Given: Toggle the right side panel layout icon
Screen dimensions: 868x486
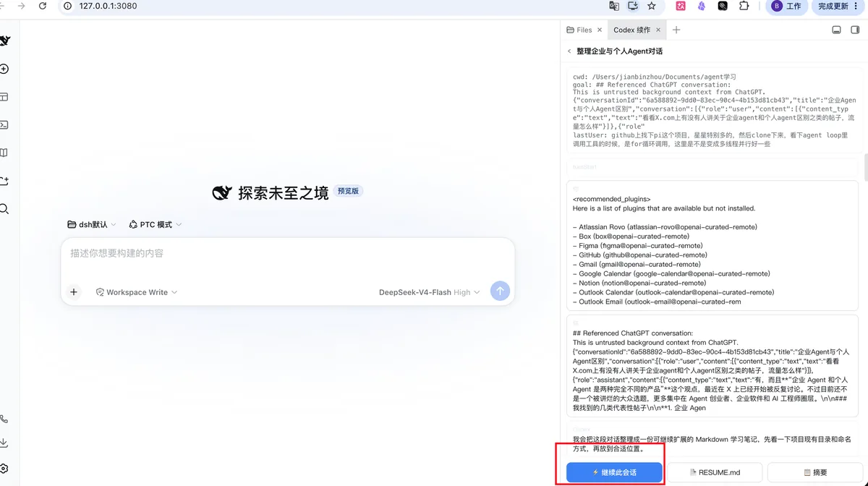Looking at the screenshot, I should pos(855,30).
